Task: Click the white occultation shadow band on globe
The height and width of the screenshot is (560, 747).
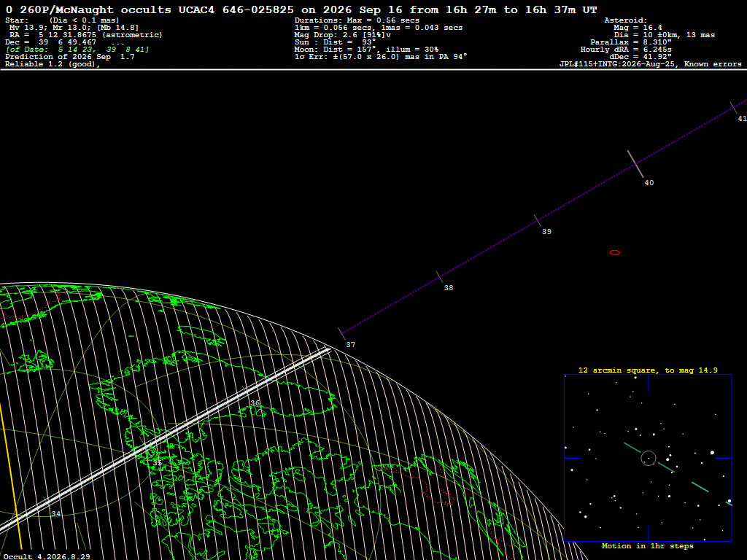Action: (165, 440)
